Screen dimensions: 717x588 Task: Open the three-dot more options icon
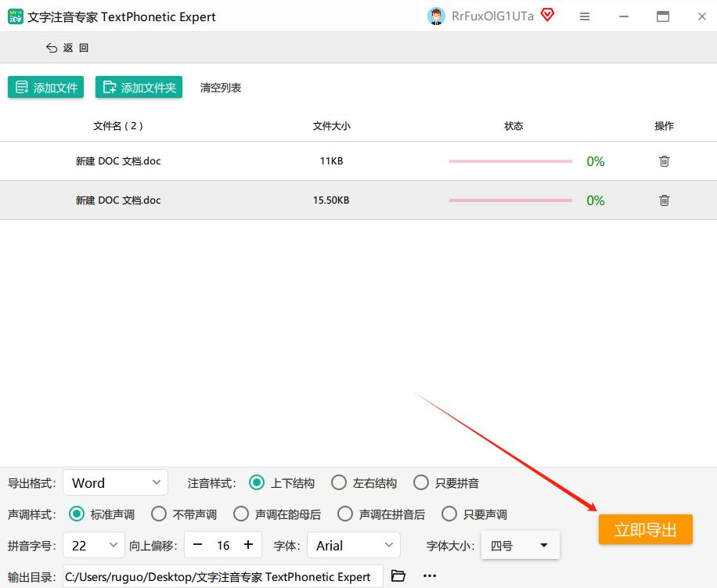point(430,575)
